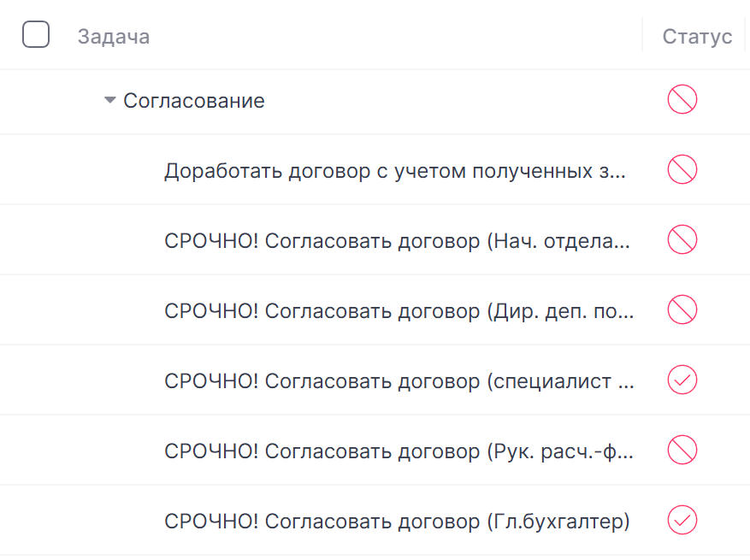The image size is (750, 560).
Task: Open the Согласование parent task
Action: pos(194,101)
